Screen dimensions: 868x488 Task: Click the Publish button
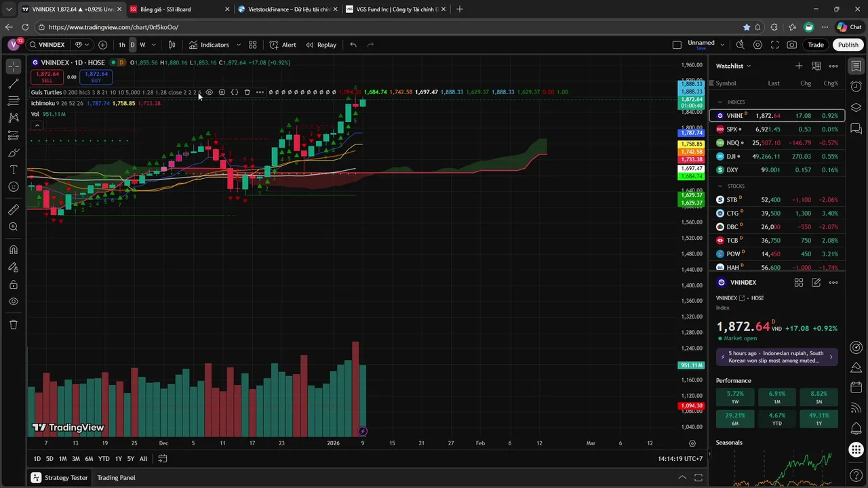(848, 45)
